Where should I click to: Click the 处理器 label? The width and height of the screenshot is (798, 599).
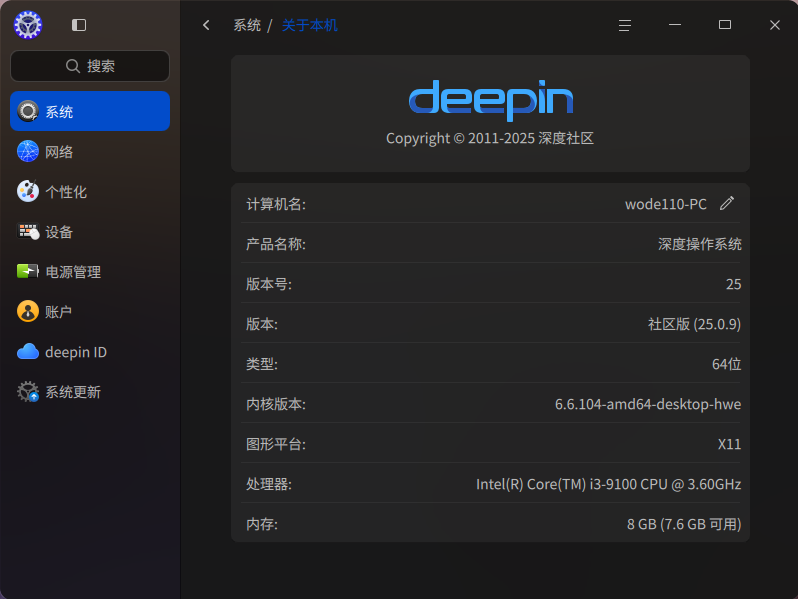269,484
